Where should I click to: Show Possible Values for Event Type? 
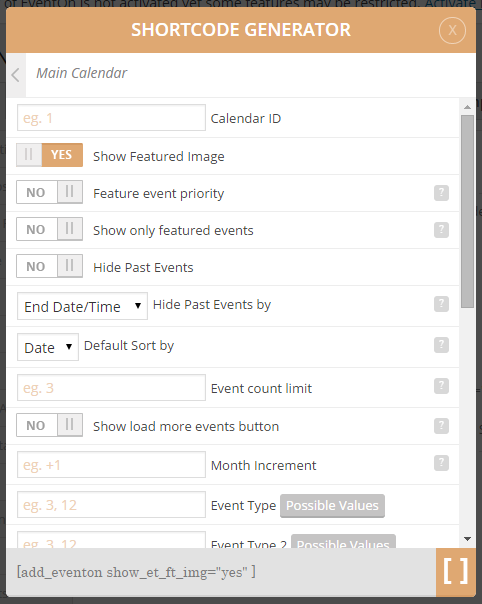[332, 506]
